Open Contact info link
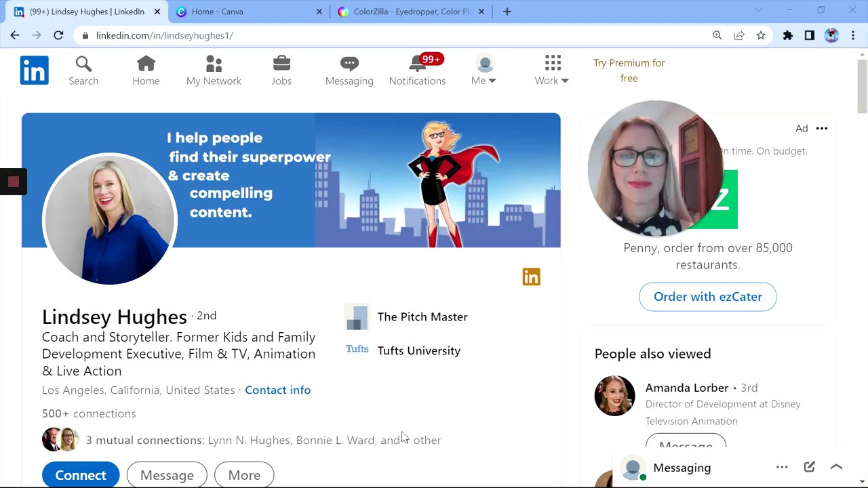Viewport: 868px width, 488px height. coord(278,390)
